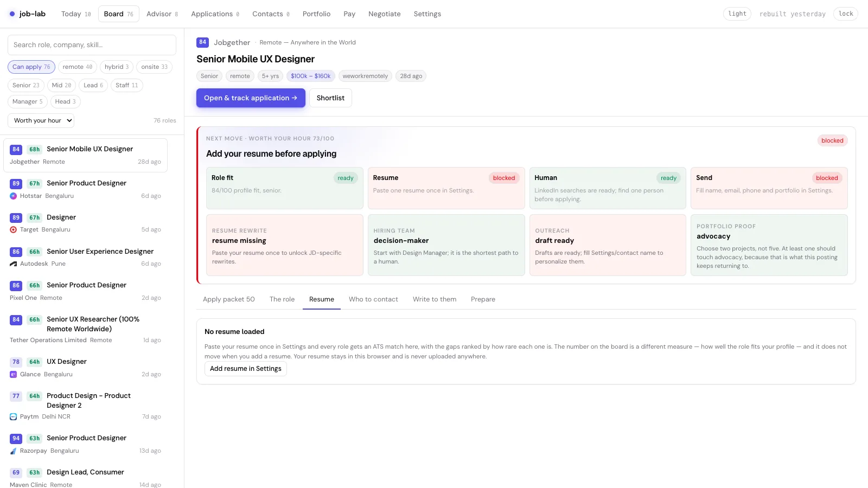Screen dimensions: 868x488
Task: Switch to the Prepare tab
Action: pyautogui.click(x=483, y=300)
